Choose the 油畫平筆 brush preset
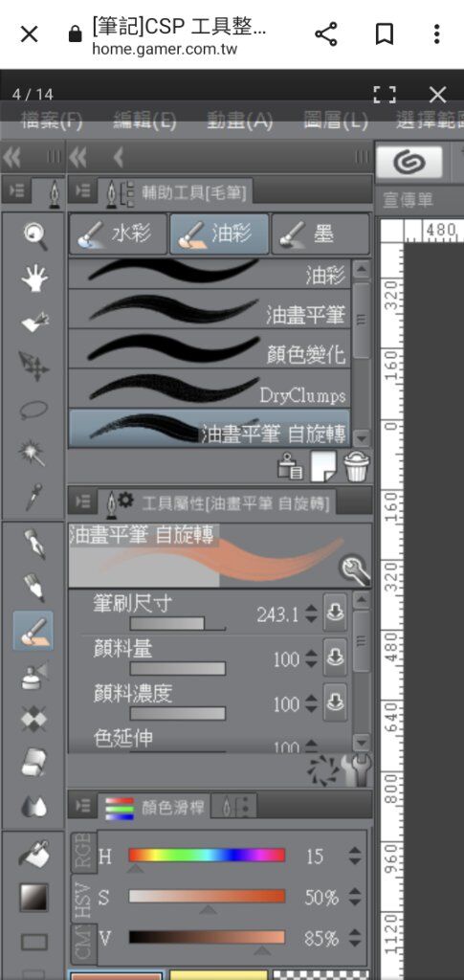The height and width of the screenshot is (980, 464). coord(210,309)
